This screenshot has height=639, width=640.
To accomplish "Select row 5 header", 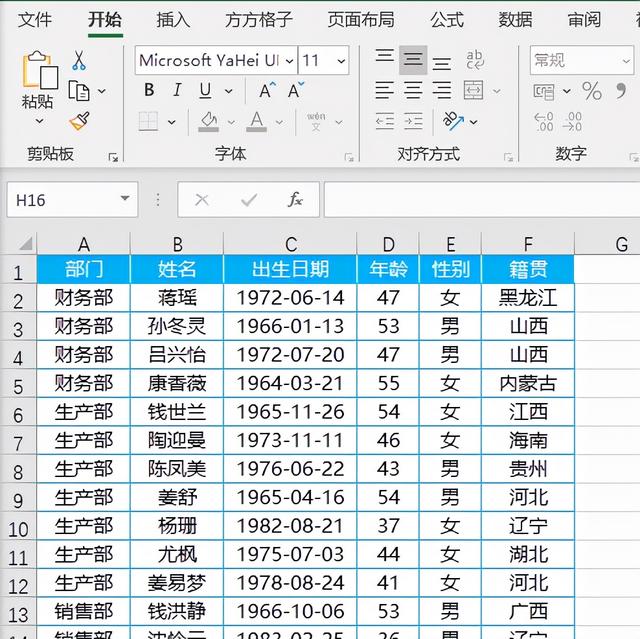I will coord(18,384).
